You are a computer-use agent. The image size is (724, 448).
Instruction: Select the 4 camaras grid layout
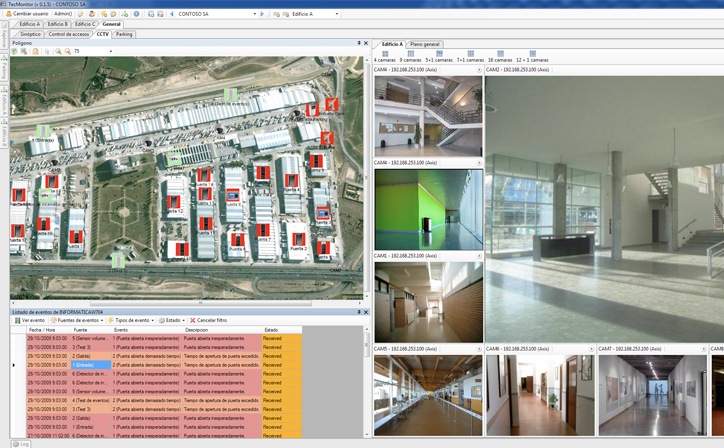(385, 56)
